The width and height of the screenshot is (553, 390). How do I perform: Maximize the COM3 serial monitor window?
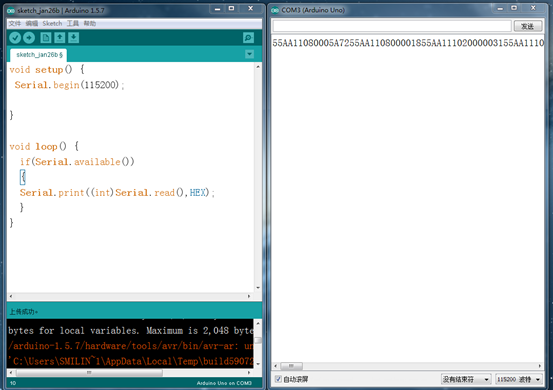pyautogui.click(x=514, y=8)
